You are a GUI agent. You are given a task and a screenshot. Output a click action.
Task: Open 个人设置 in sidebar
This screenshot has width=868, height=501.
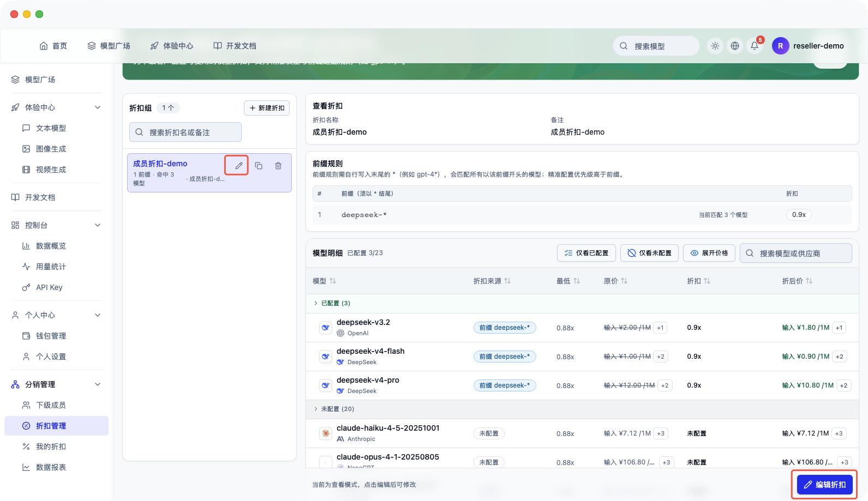tap(57, 357)
